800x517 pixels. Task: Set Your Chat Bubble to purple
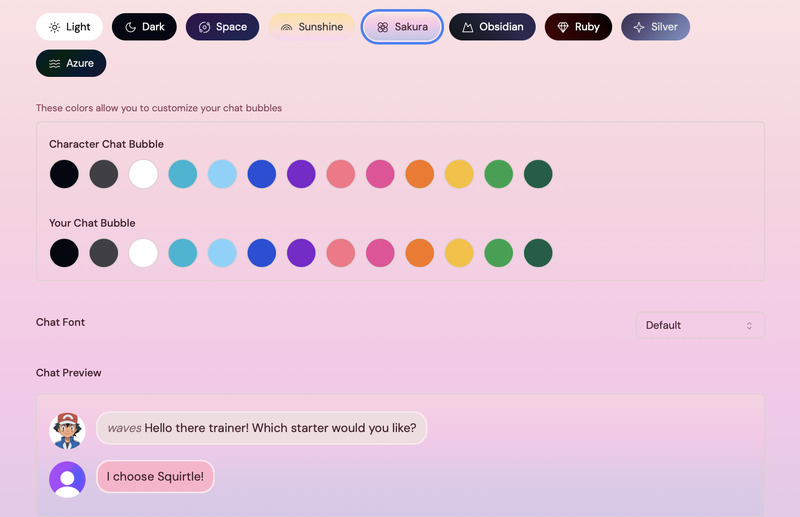point(301,253)
